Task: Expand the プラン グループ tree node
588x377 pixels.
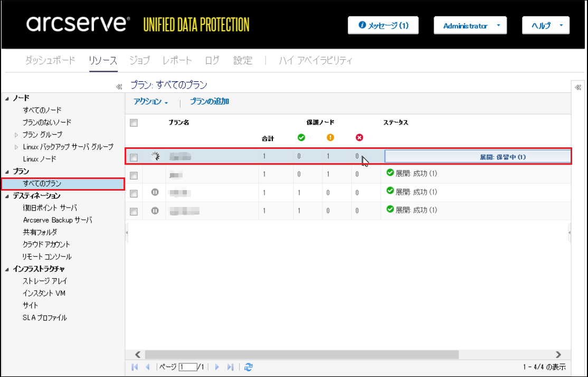Action: (16, 135)
